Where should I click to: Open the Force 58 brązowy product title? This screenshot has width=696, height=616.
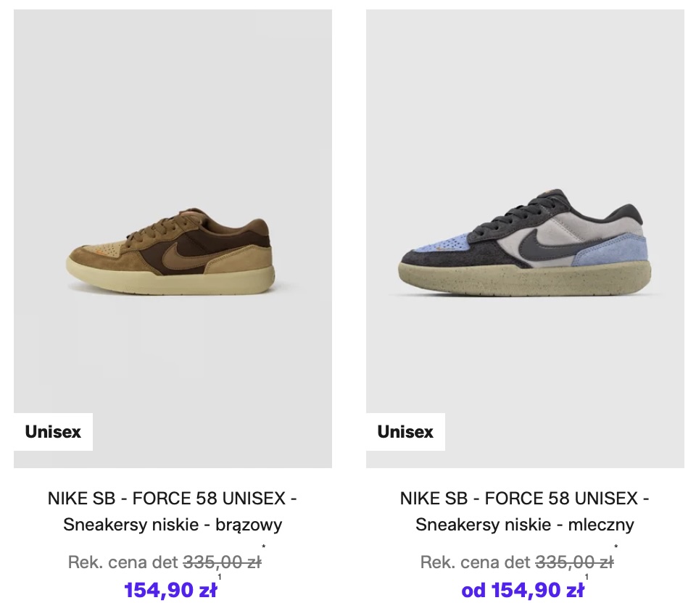(x=173, y=499)
